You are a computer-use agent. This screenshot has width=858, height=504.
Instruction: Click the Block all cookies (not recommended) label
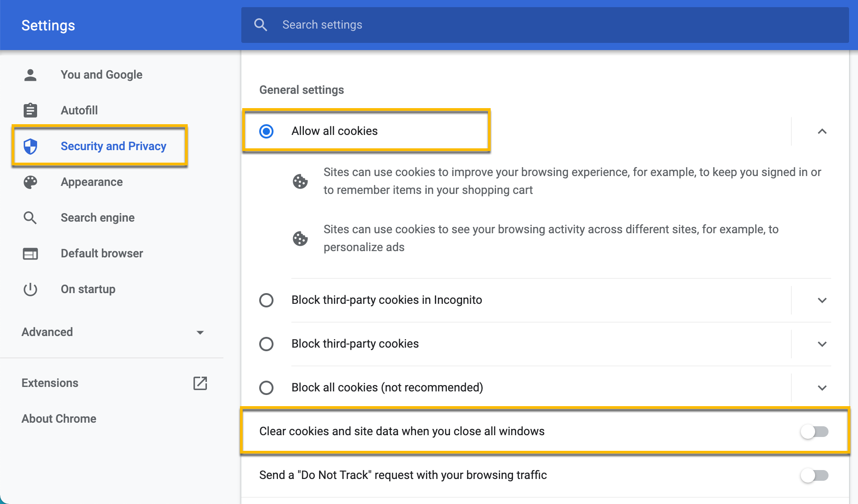click(x=387, y=387)
